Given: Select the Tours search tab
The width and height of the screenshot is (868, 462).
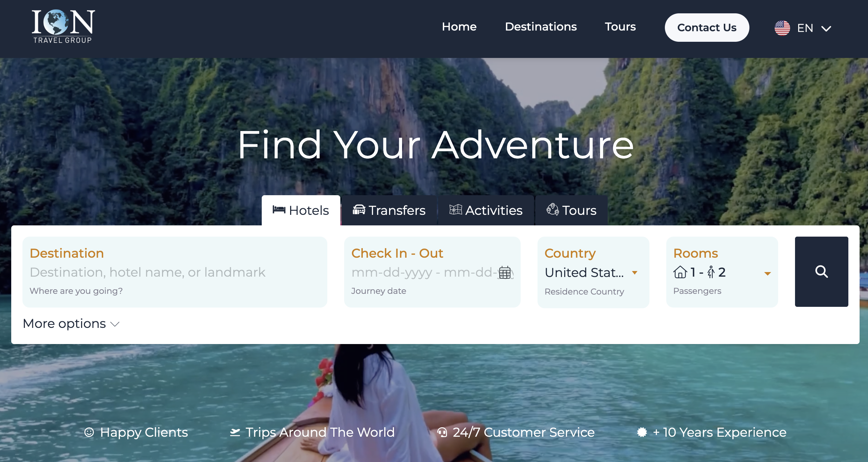Looking at the screenshot, I should [572, 210].
